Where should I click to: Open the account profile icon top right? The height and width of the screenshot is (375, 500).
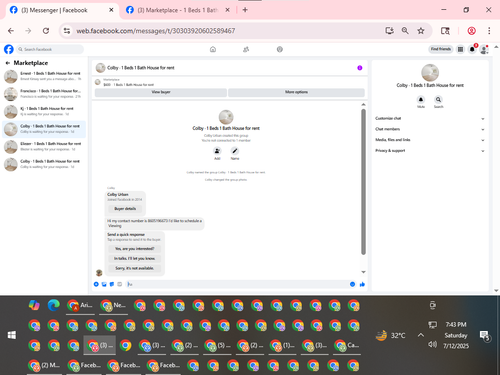484,50
